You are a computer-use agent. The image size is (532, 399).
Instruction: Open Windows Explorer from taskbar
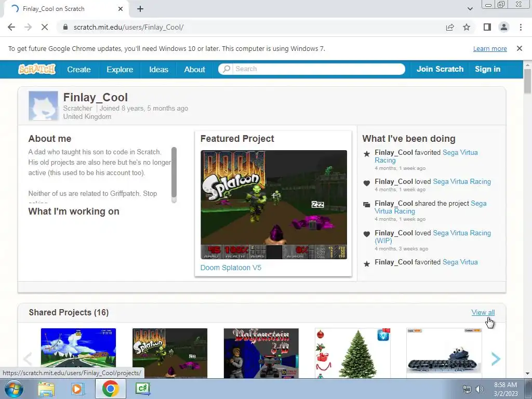pos(46,389)
